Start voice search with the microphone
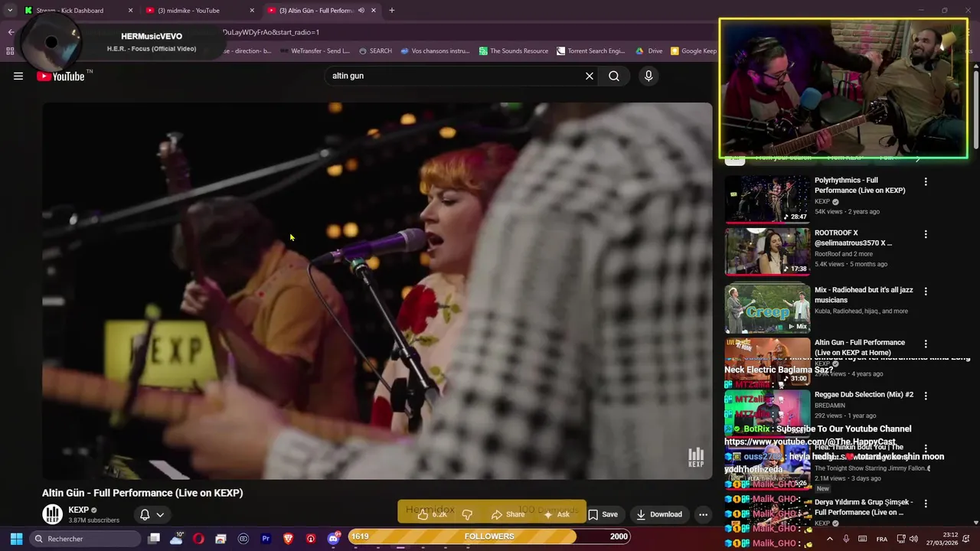The height and width of the screenshot is (551, 980). [x=648, y=76]
